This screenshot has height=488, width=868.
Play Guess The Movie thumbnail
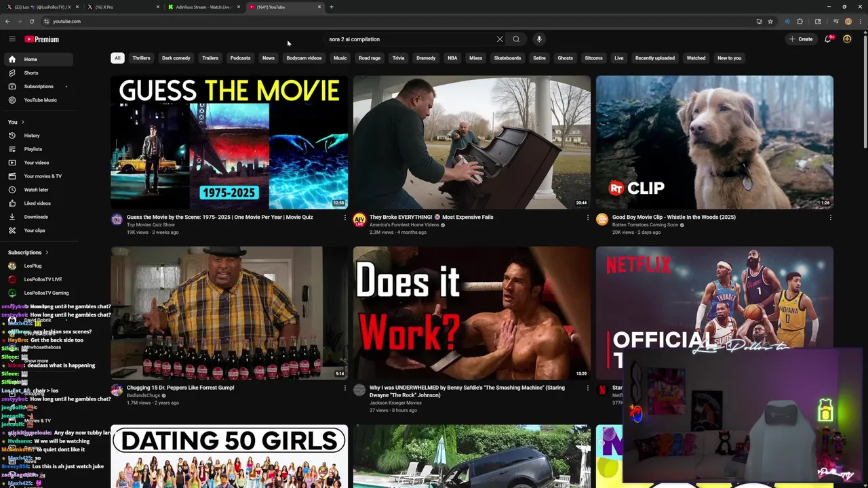point(229,142)
